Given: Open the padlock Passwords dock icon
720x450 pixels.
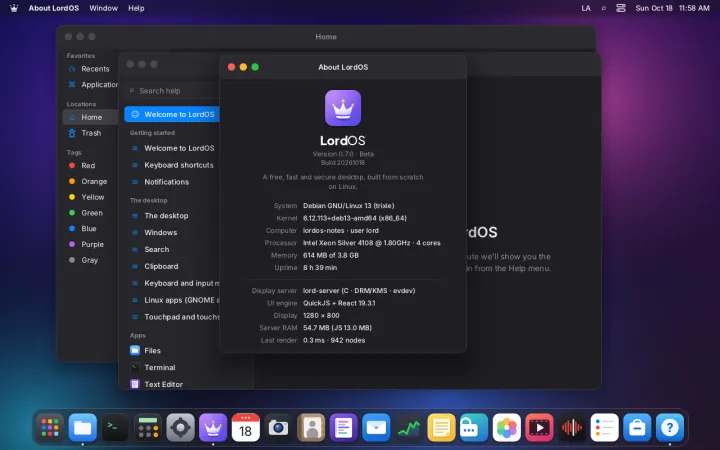Looking at the screenshot, I should pos(474,428).
